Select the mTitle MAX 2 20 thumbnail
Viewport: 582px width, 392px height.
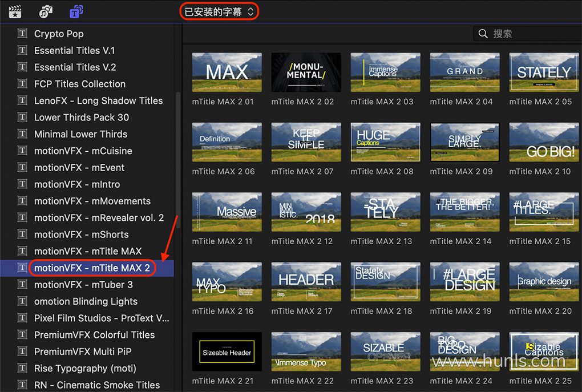click(544, 282)
